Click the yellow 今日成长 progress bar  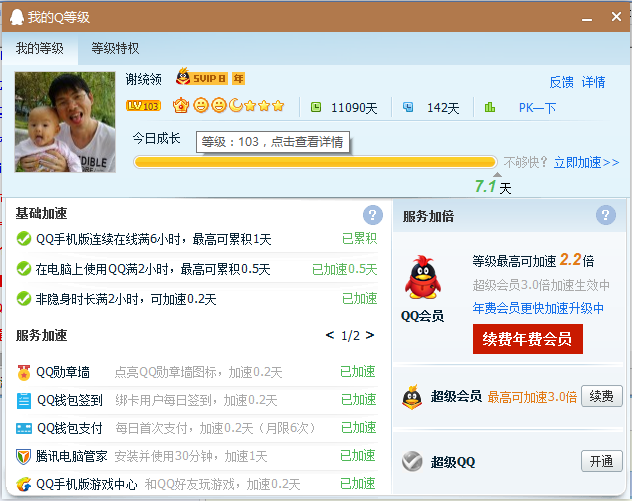(x=315, y=162)
